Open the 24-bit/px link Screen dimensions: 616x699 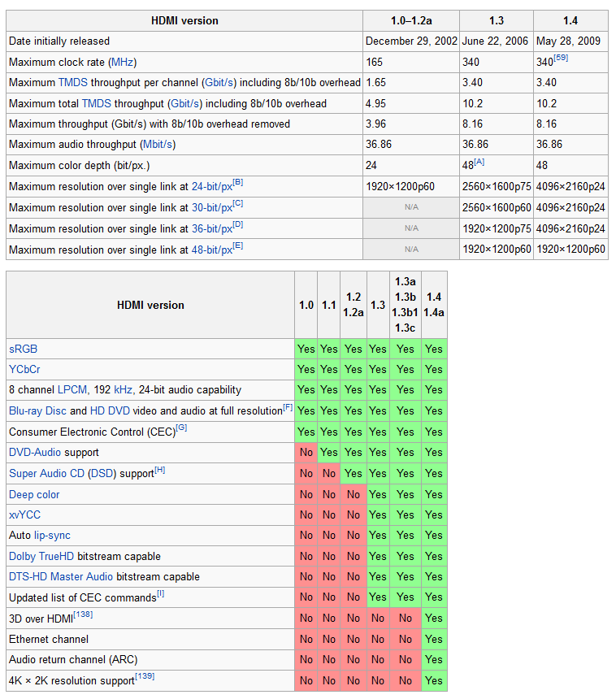[212, 187]
